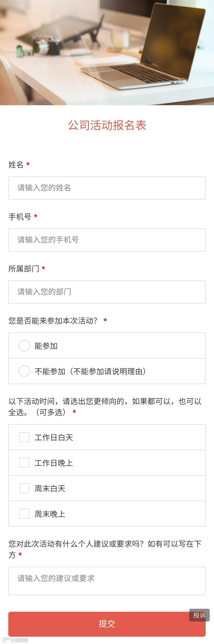Click the department input field

(107, 292)
